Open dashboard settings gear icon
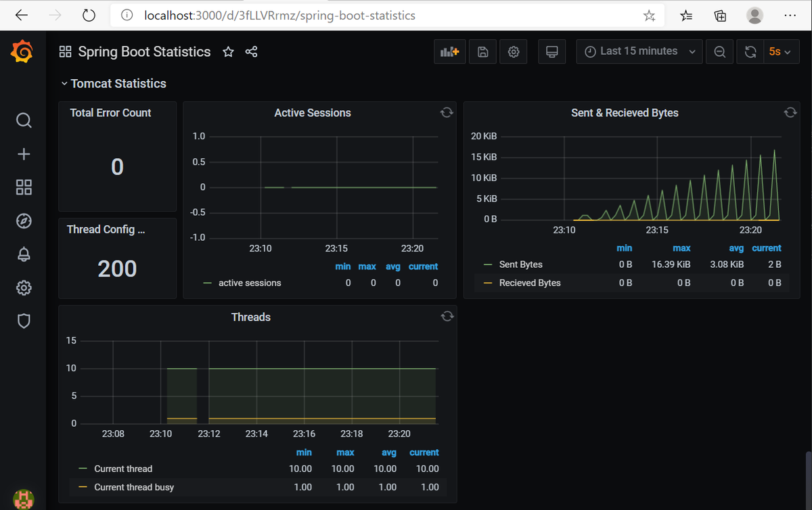Image resolution: width=812 pixels, height=510 pixels. pos(514,52)
